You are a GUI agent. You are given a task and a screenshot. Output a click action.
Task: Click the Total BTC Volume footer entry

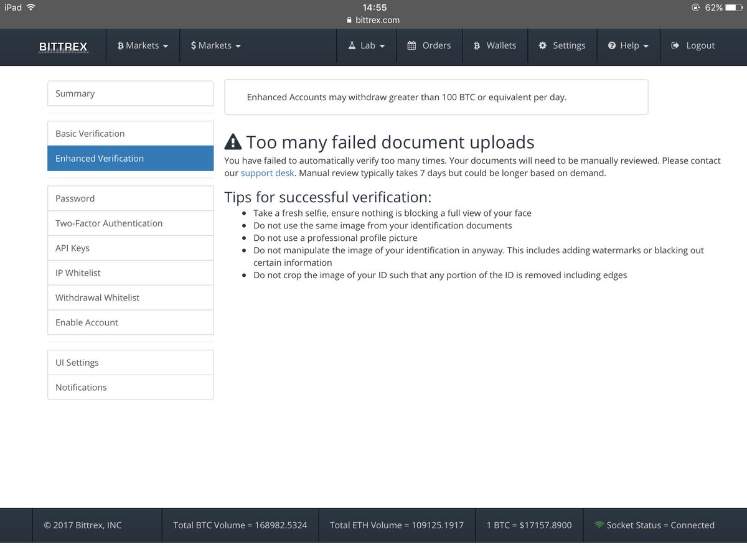coord(240,525)
